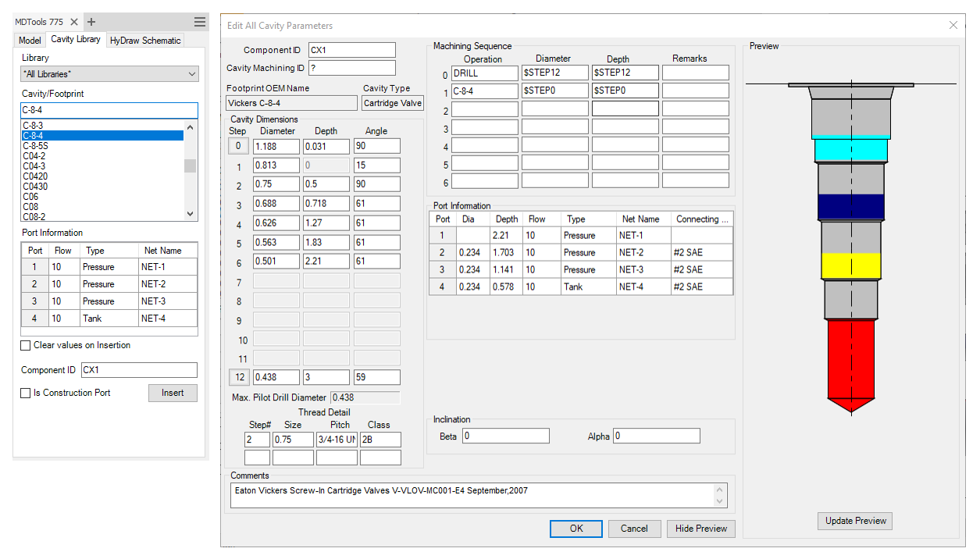Viewport: 980px width, 559px height.
Task: Click Comments box scroll down arrow
Action: [720, 500]
